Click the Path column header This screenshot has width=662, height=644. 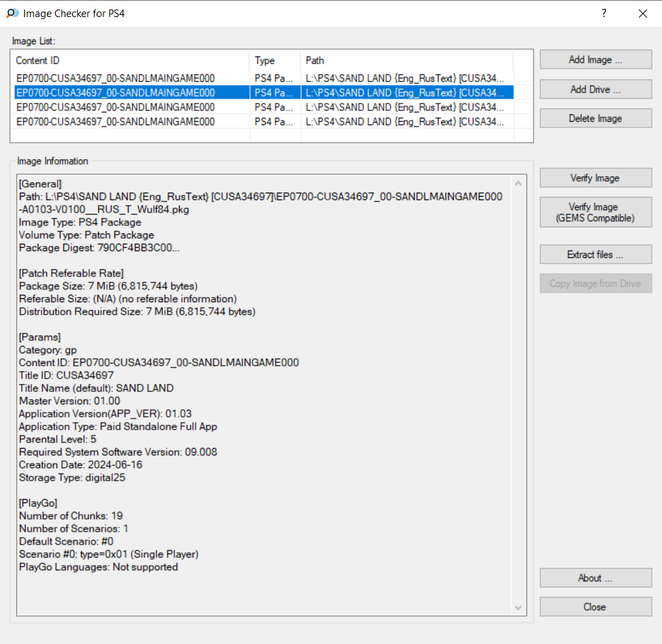(405, 61)
